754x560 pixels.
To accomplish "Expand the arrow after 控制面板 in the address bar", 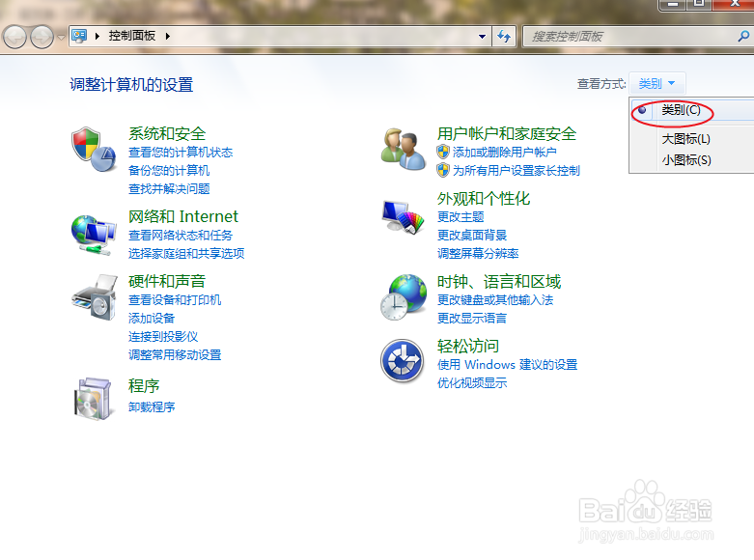I will pyautogui.click(x=167, y=36).
